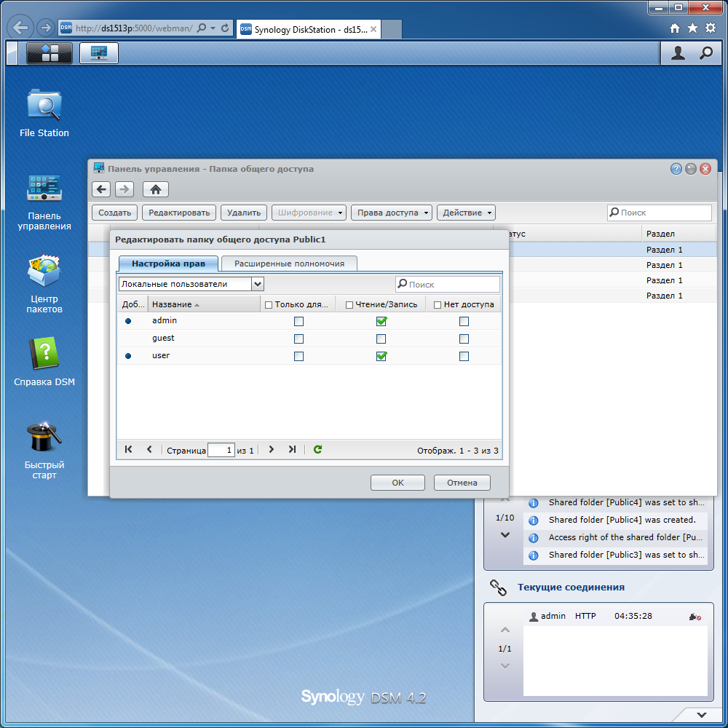This screenshot has height=728, width=728.
Task: Open the DSM main menu icon
Action: point(50,53)
